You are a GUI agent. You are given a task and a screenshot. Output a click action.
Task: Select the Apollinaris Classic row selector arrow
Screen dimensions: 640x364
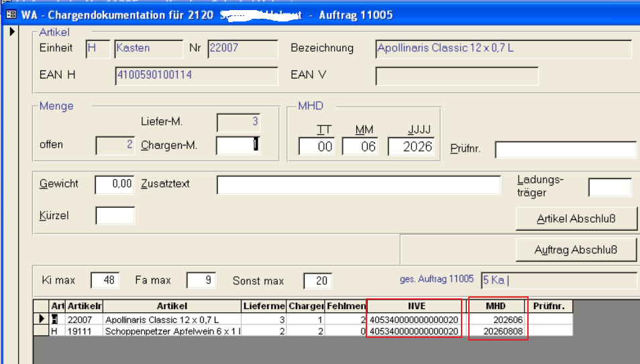pos(41,319)
